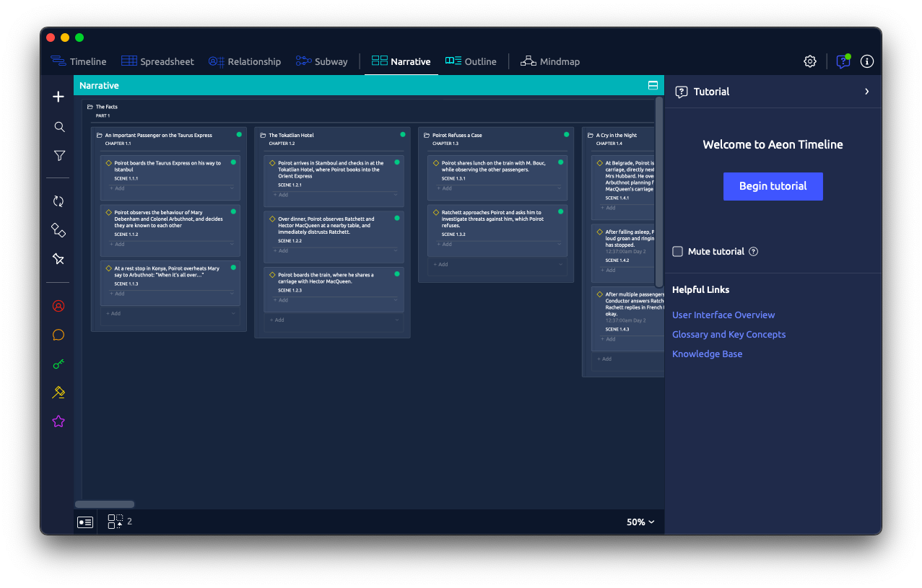Image resolution: width=922 pixels, height=588 pixels.
Task: Click folder icon of The Tokatlian Hotel chapter
Action: point(263,135)
